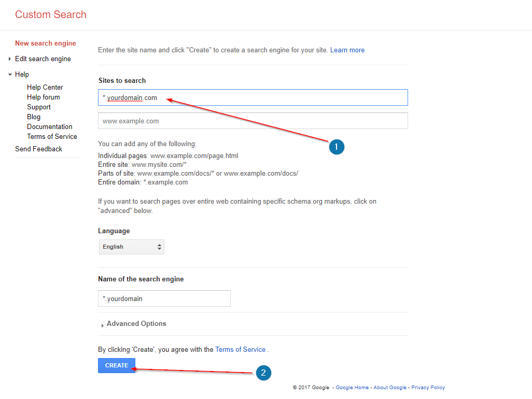Click 'Individual pages' example line
Image resolution: width=532 pixels, height=399 pixels.
tap(168, 156)
